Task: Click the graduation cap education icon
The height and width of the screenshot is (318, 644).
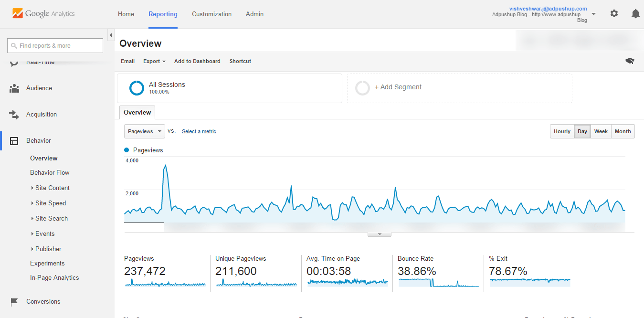Action: click(x=630, y=61)
